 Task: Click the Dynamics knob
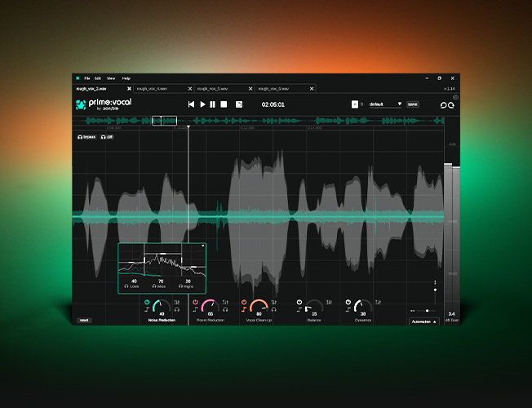363,305
